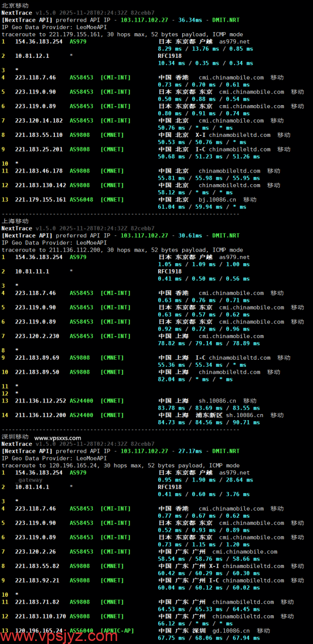
Task: Select the 0.95 ms / 1.90 ms latency line
Action: click(x=205, y=480)
